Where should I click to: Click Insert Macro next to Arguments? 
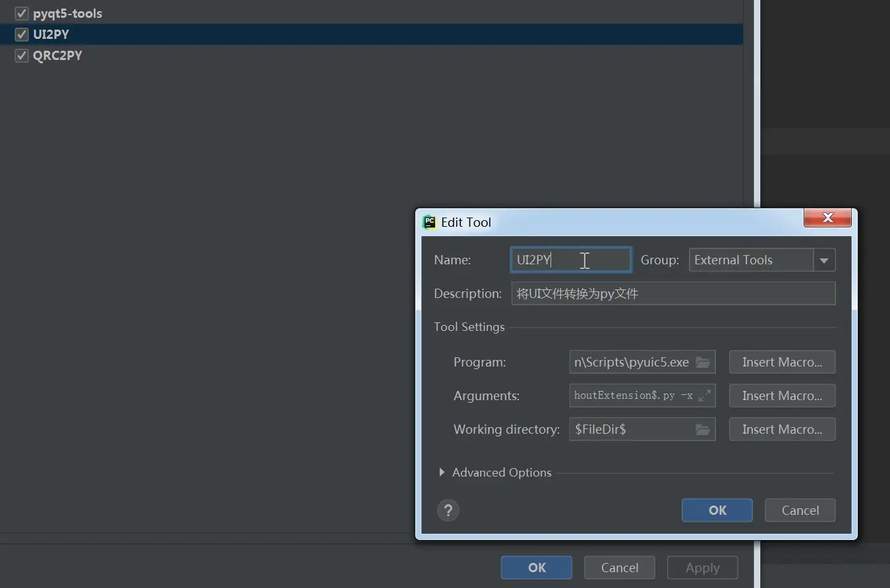click(x=782, y=396)
